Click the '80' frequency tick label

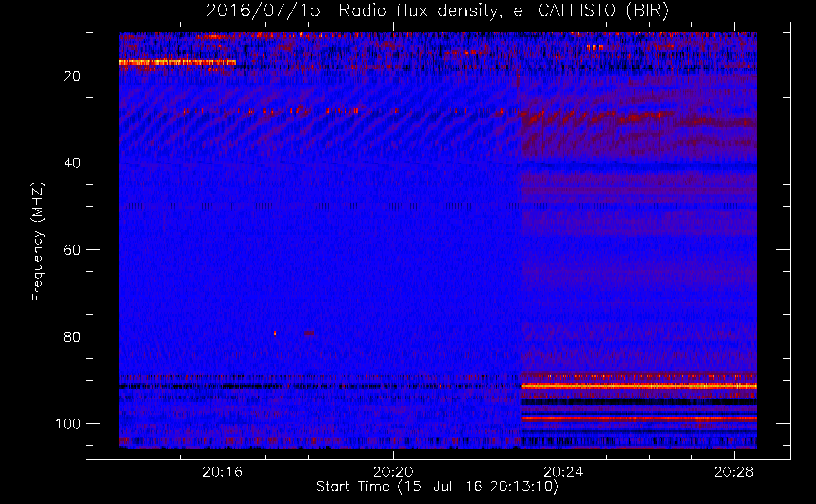73,337
